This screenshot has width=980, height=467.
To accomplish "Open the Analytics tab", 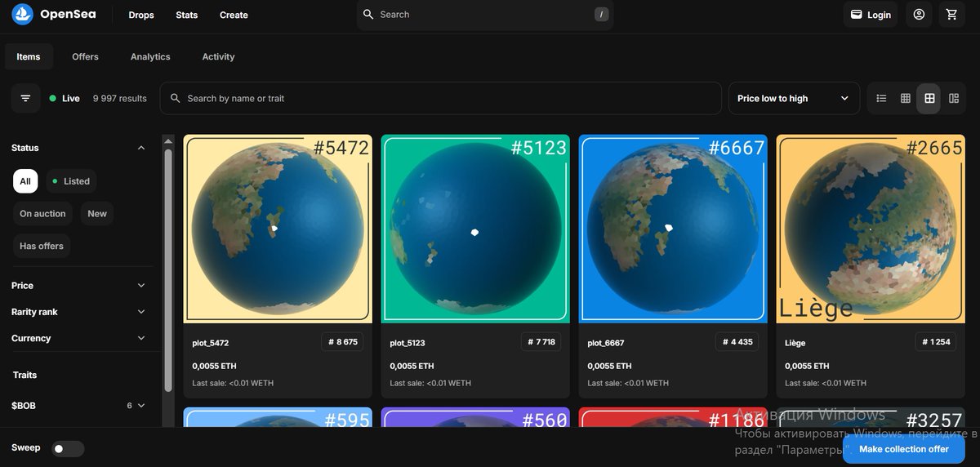I will tap(150, 56).
